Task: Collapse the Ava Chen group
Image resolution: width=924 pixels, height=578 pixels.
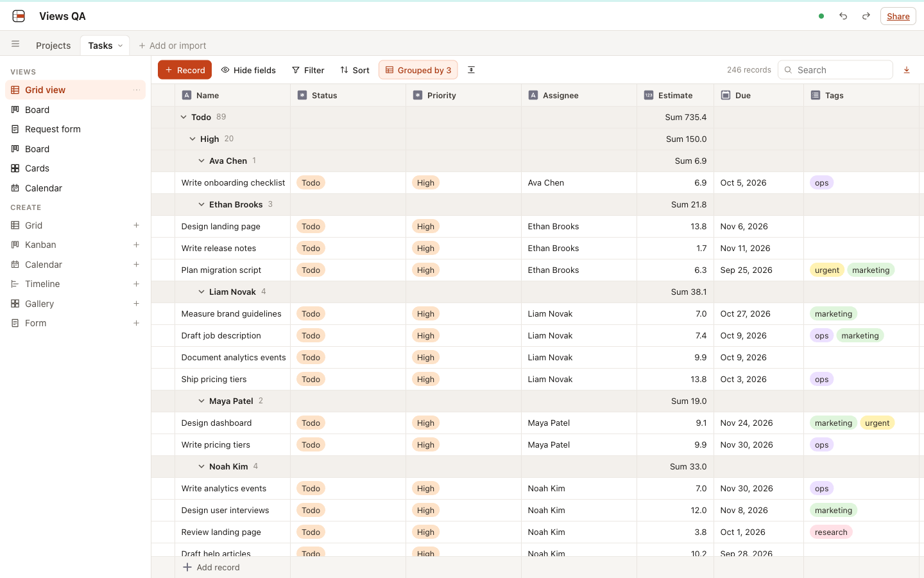Action: [201, 161]
